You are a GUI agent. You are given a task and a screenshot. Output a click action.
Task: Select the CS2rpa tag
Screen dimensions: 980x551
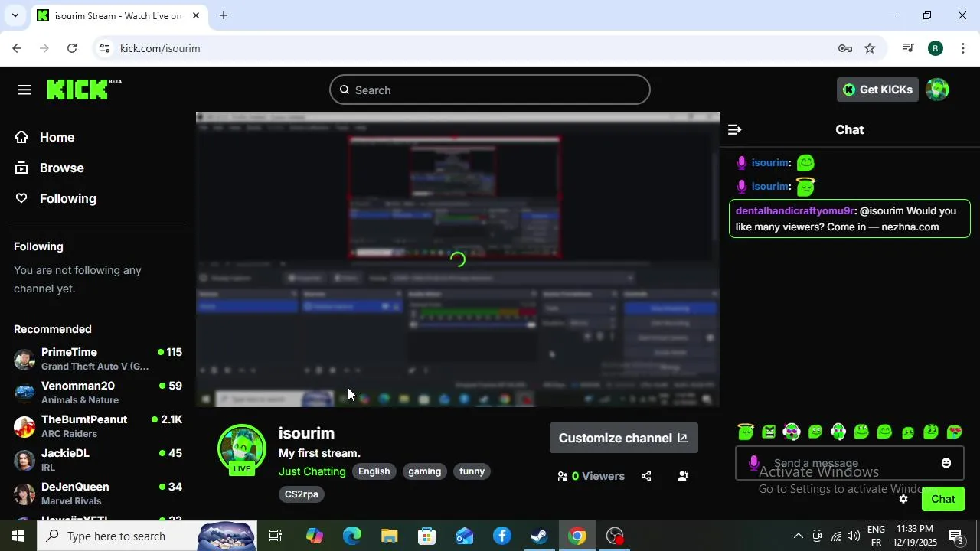point(302,494)
